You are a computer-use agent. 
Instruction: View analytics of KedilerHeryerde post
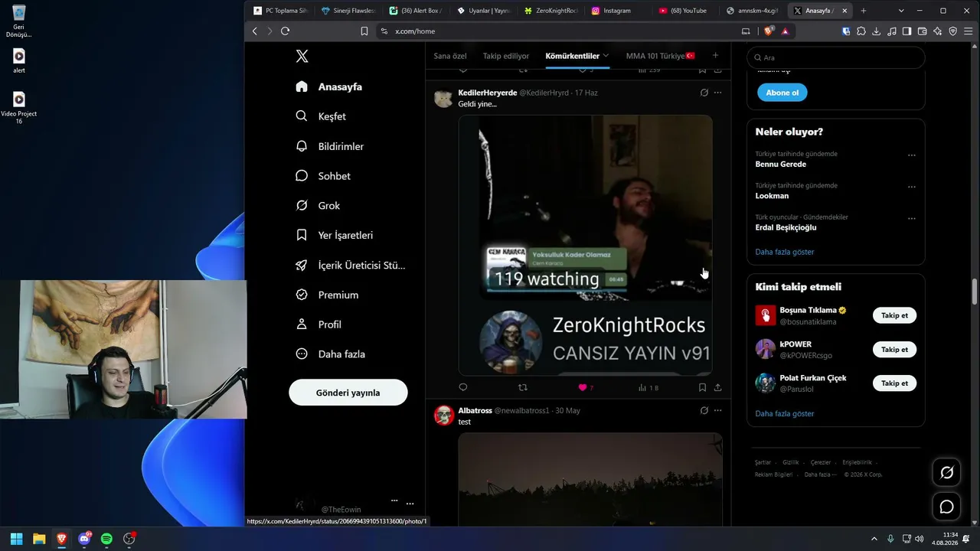(648, 388)
